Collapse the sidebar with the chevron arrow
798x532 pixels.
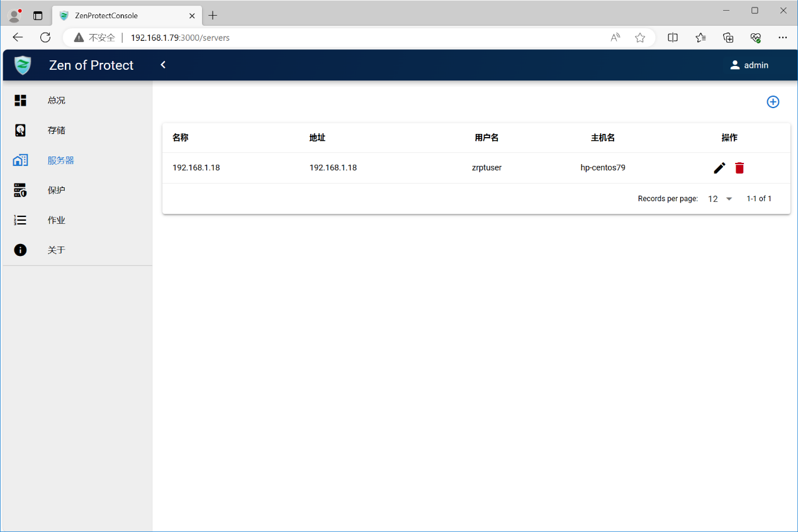point(163,65)
